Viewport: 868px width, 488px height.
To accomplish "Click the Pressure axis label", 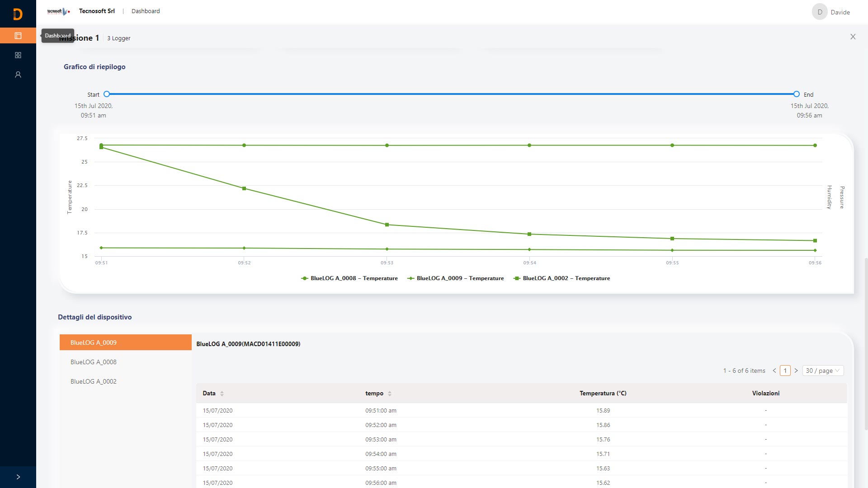I will (x=842, y=197).
